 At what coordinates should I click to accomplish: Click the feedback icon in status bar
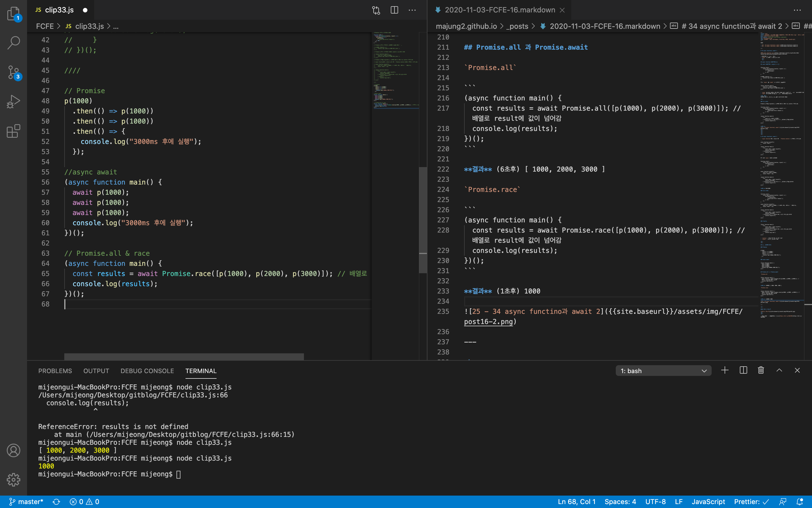tap(783, 502)
